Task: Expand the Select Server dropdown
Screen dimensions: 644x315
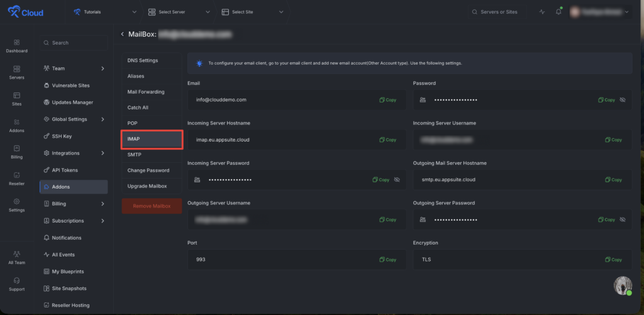Action: (x=179, y=12)
